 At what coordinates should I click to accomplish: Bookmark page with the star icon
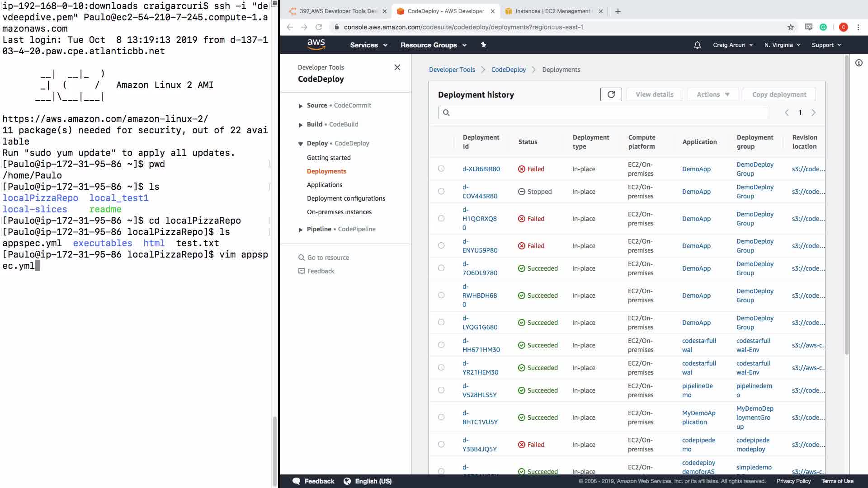(x=790, y=27)
